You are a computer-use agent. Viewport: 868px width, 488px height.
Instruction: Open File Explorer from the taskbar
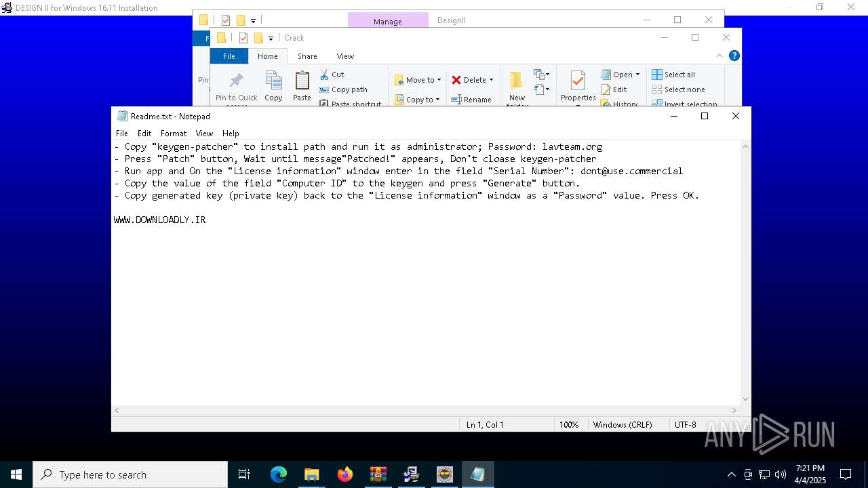312,474
